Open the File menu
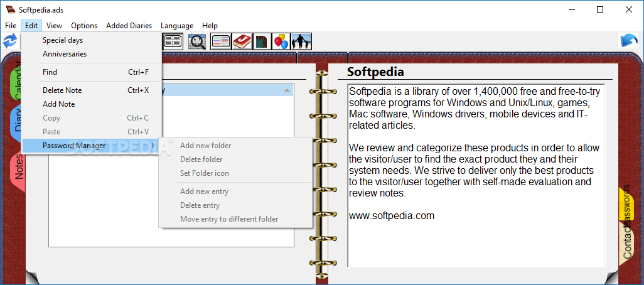The width and height of the screenshot is (644, 285). pos(11,26)
